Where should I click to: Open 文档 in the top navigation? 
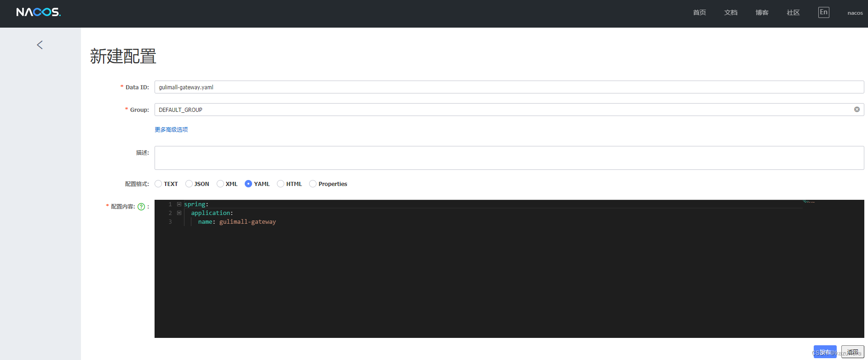[x=731, y=12]
